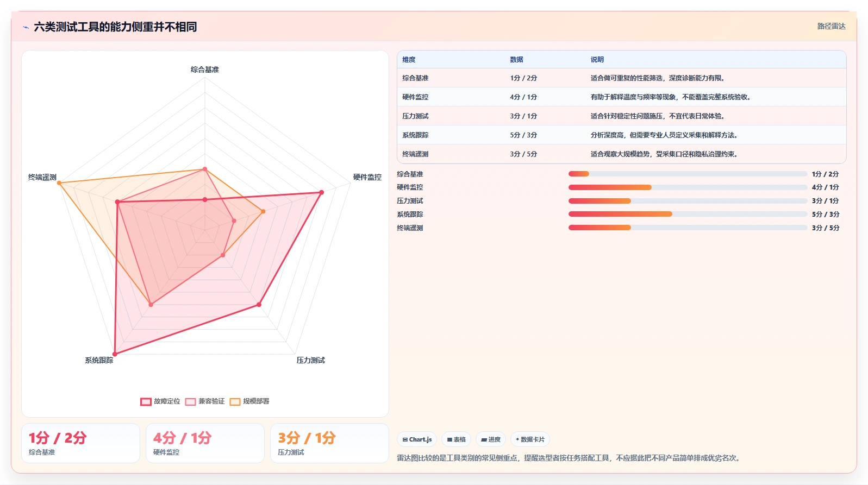Screen dimensions: 868x485
Task: Click the 路径雷达 label in the header
Action: pyautogui.click(x=832, y=26)
